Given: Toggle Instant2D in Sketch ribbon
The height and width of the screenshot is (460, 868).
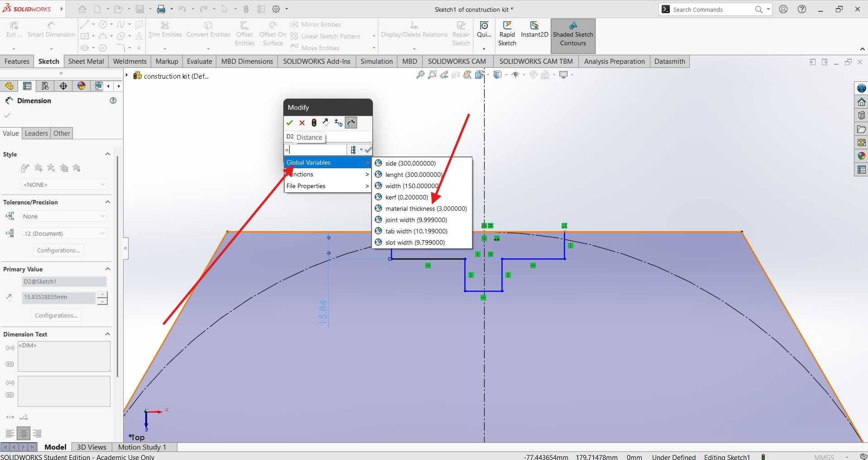Looking at the screenshot, I should coord(534,30).
